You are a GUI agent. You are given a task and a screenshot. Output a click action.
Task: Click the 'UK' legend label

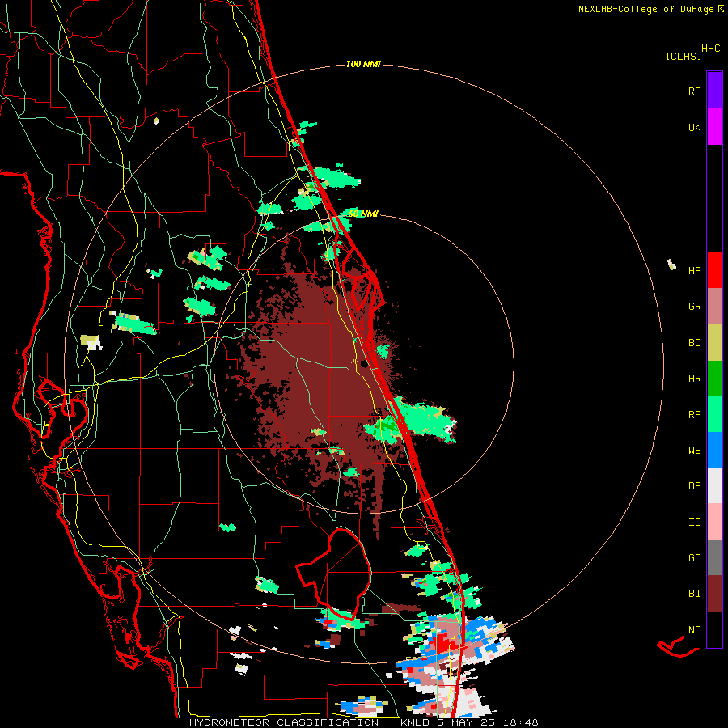[x=694, y=127]
